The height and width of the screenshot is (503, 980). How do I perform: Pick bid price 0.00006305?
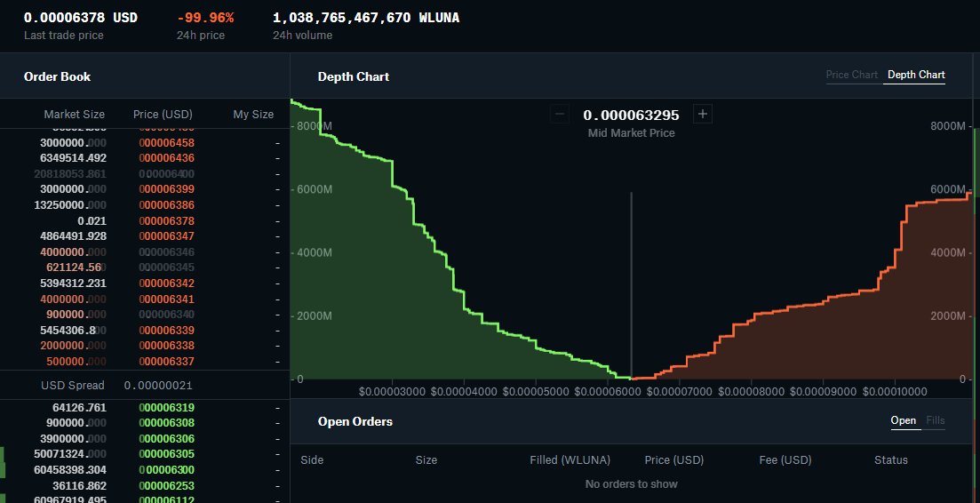pyautogui.click(x=166, y=453)
